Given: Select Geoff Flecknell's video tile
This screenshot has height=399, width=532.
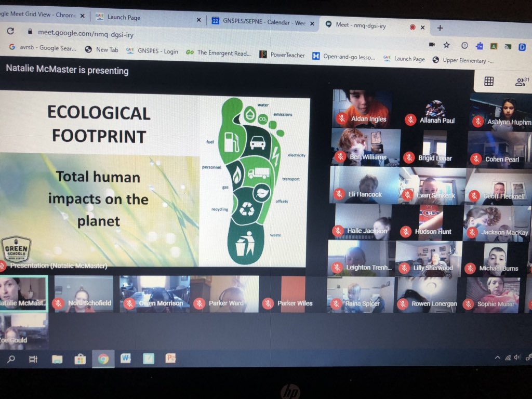Looking at the screenshot, I should (x=498, y=186).
